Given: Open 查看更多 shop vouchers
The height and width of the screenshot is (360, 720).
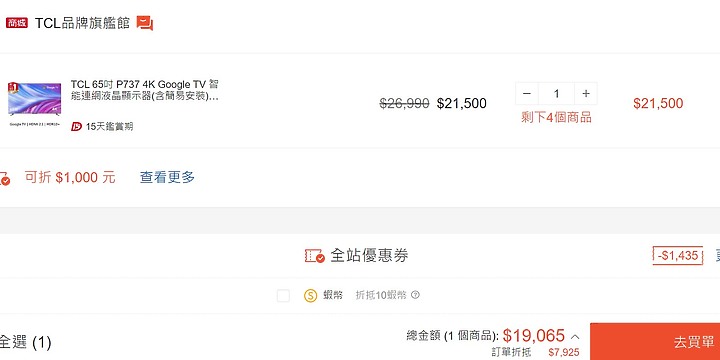Looking at the screenshot, I should (x=167, y=177).
